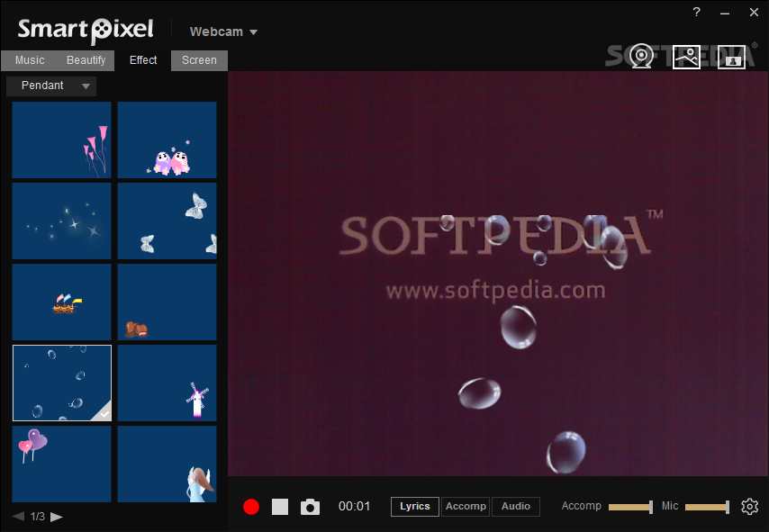
Task: Select the webcam source icon
Action: [641, 57]
